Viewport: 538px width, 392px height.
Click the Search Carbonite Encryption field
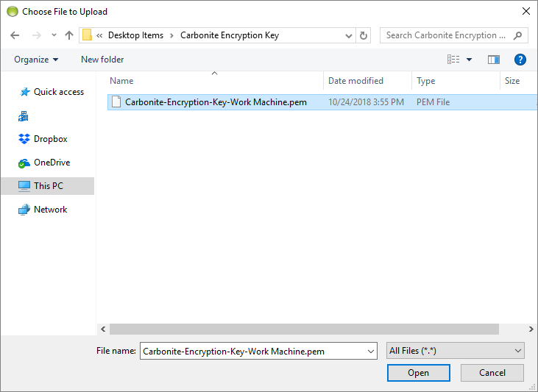point(446,35)
